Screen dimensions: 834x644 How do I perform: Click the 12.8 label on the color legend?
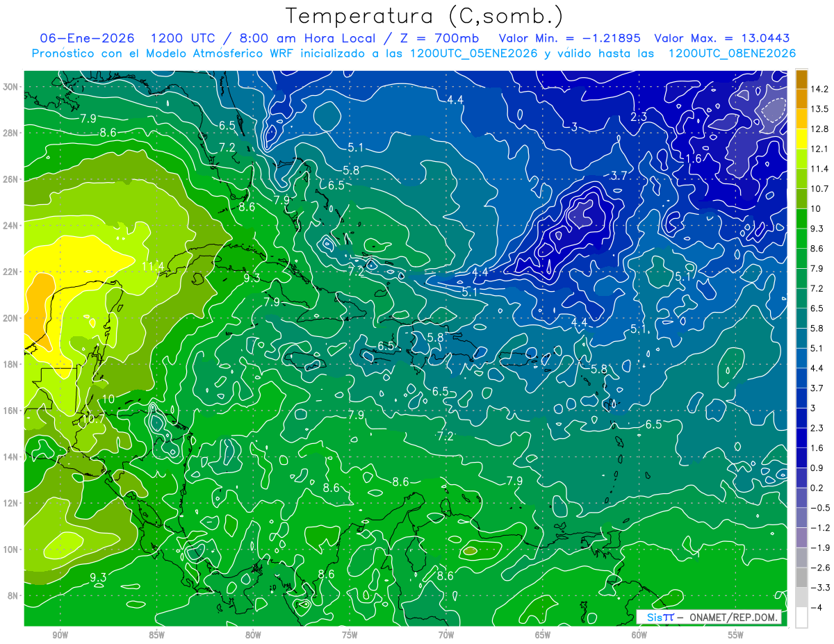pos(819,129)
